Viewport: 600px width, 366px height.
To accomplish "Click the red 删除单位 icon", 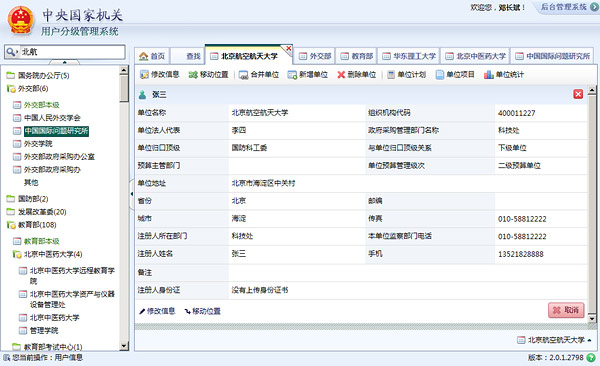I will point(341,75).
